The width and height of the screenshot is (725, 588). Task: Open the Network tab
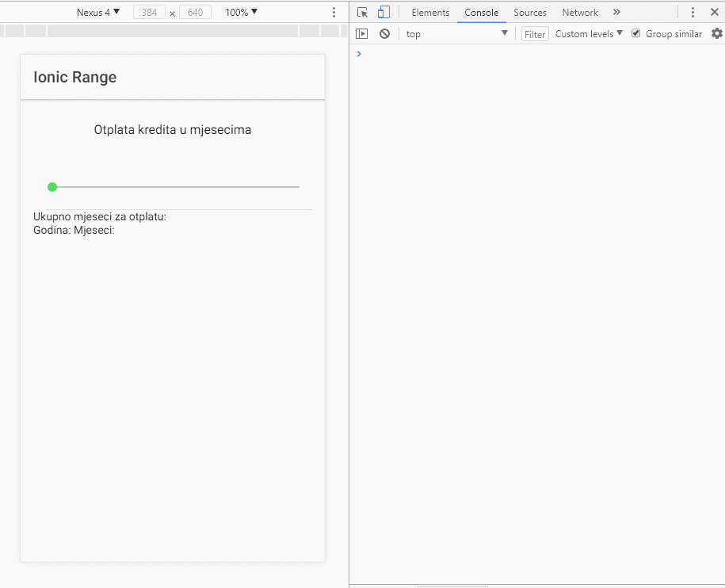(580, 13)
